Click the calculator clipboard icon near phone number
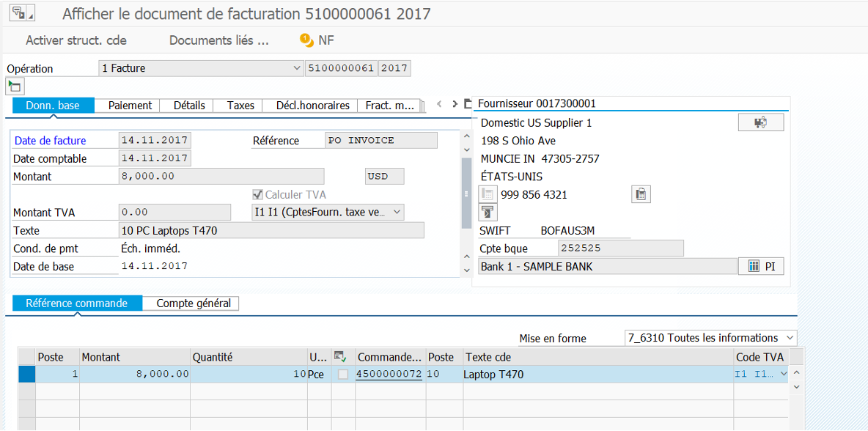Viewport: 868px width, 431px height. [x=640, y=194]
